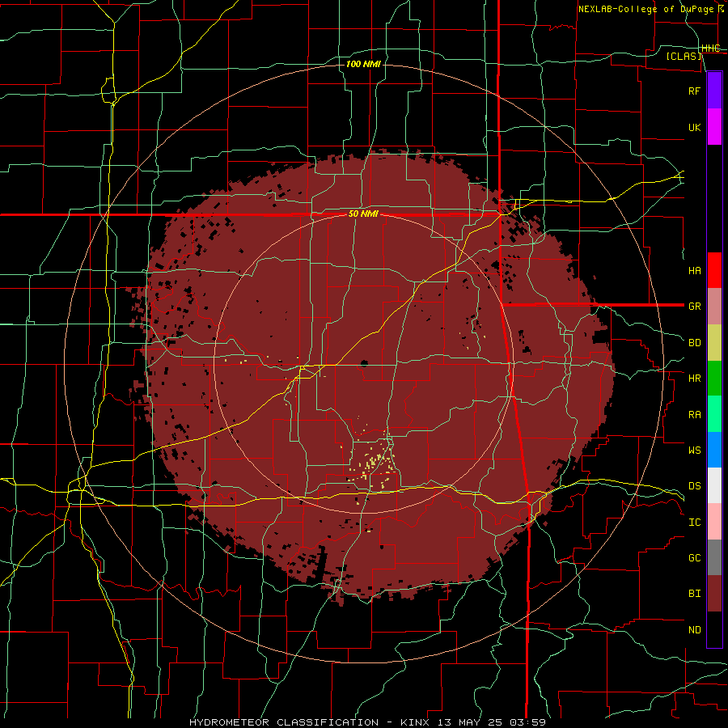Click the GC gray legend swatch

coord(714,557)
